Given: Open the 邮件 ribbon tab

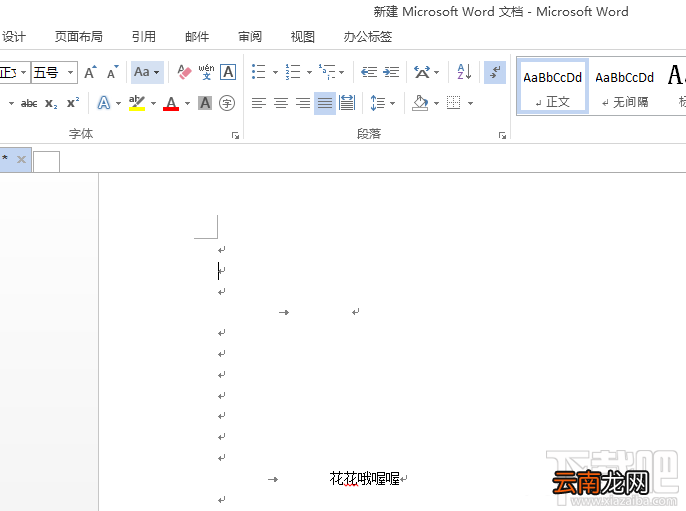Looking at the screenshot, I should (197, 37).
